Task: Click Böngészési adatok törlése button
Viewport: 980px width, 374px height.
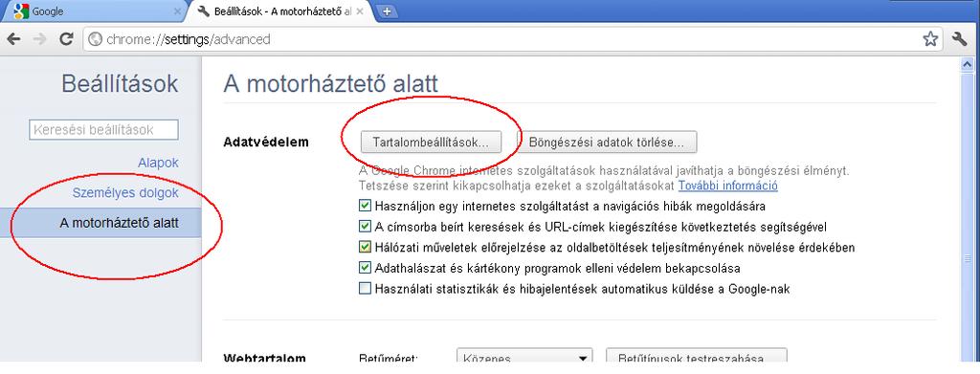Action: [606, 142]
